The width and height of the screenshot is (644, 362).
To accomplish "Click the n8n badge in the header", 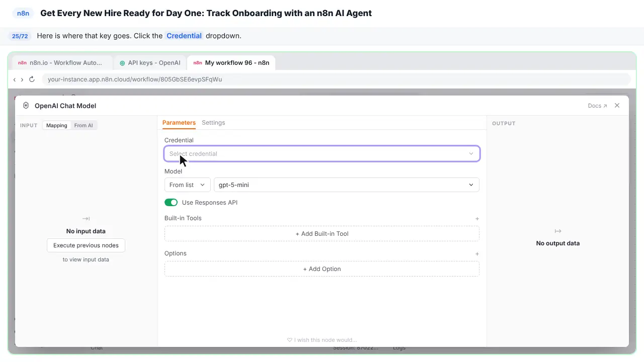I will 23,14.
